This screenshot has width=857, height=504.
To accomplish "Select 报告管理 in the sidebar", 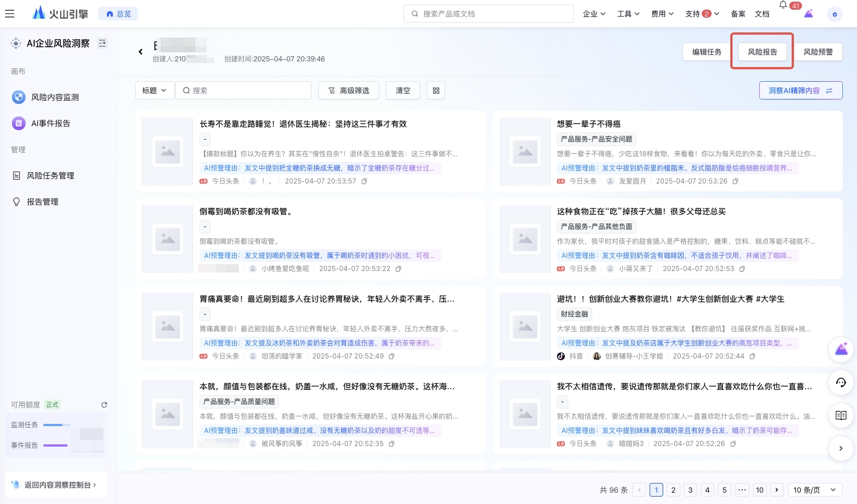I will (43, 202).
